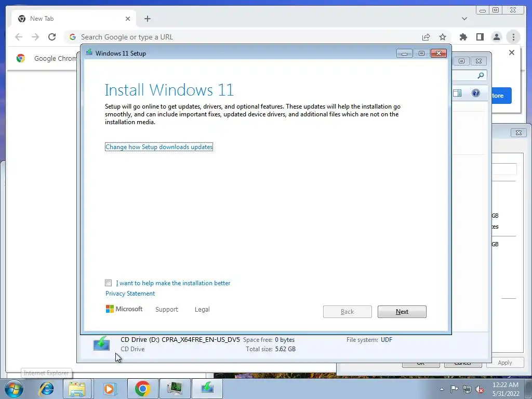Viewport: 532px width, 399px height.
Task: Switch to Windows Setup taskbar icon
Action: [207, 389]
